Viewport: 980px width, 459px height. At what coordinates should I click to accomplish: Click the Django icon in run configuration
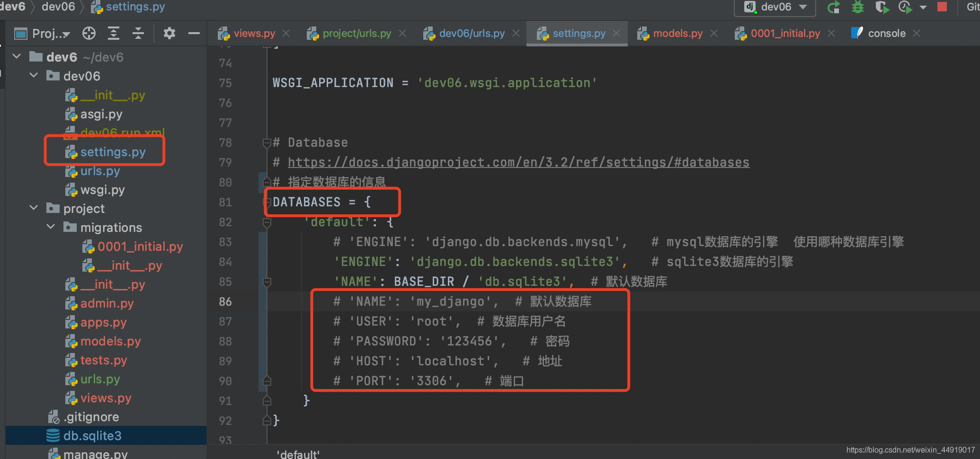750,7
